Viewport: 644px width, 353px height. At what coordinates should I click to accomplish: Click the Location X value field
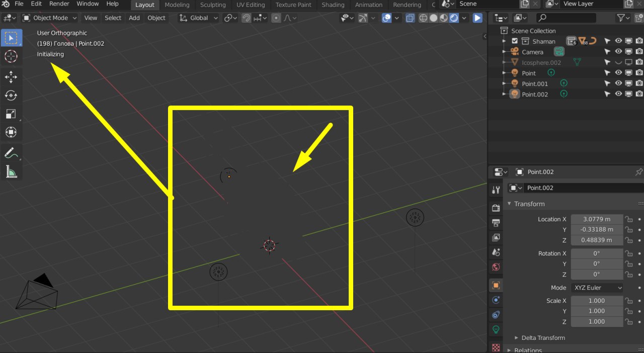click(x=597, y=219)
